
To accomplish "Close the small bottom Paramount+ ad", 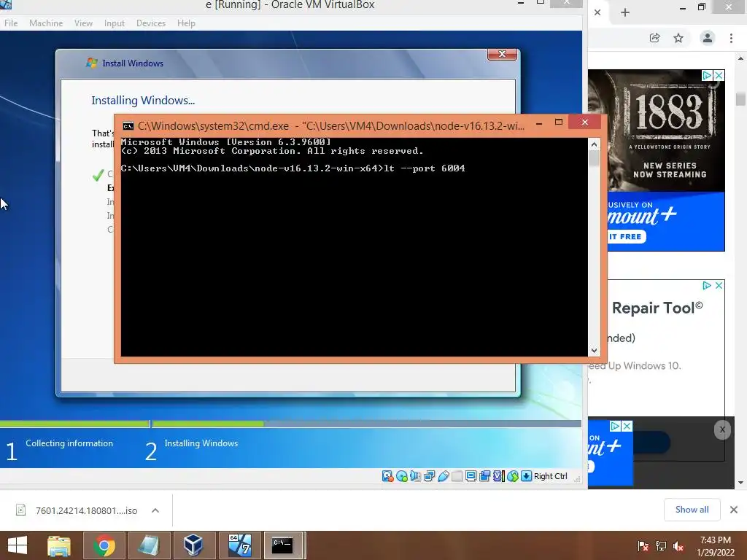I will pos(627,426).
